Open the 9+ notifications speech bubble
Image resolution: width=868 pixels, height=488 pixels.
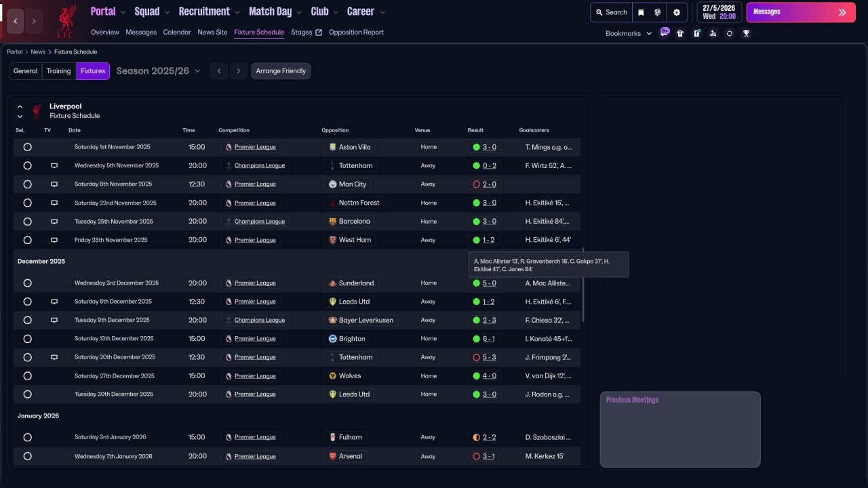click(665, 32)
